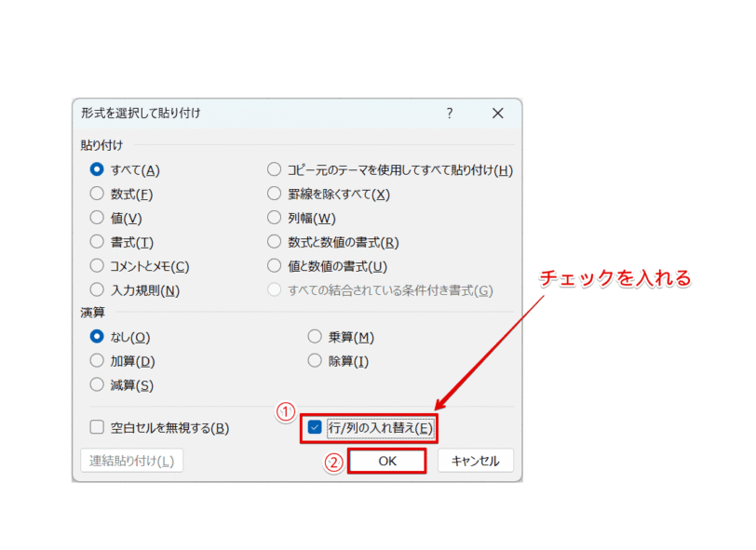
Task: Select 減算(S) operation
Action: point(97,384)
